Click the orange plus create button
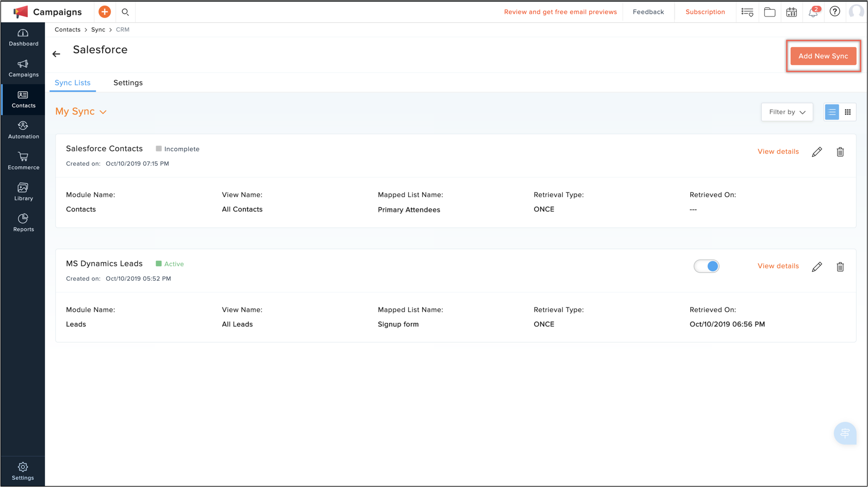Screen dimensions: 868x487 pyautogui.click(x=105, y=12)
